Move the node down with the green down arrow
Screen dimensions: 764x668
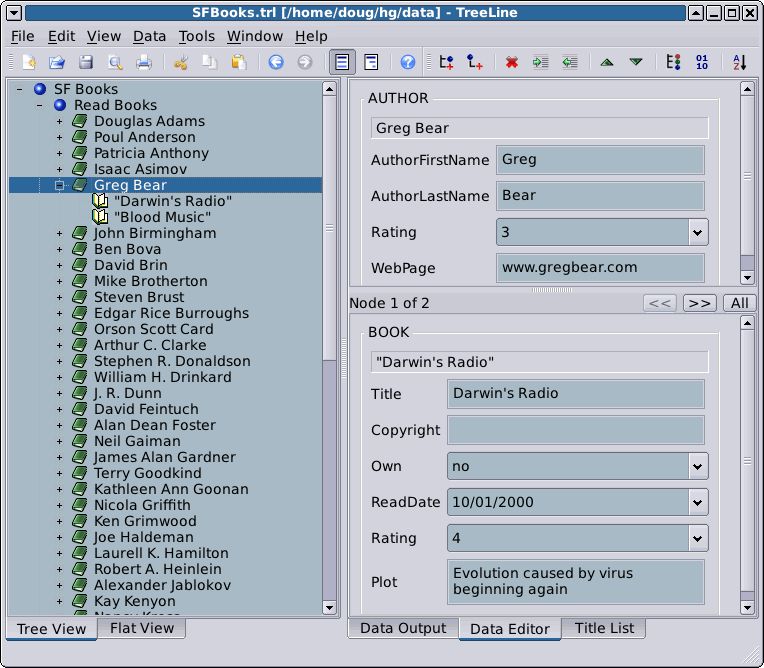[x=636, y=62]
